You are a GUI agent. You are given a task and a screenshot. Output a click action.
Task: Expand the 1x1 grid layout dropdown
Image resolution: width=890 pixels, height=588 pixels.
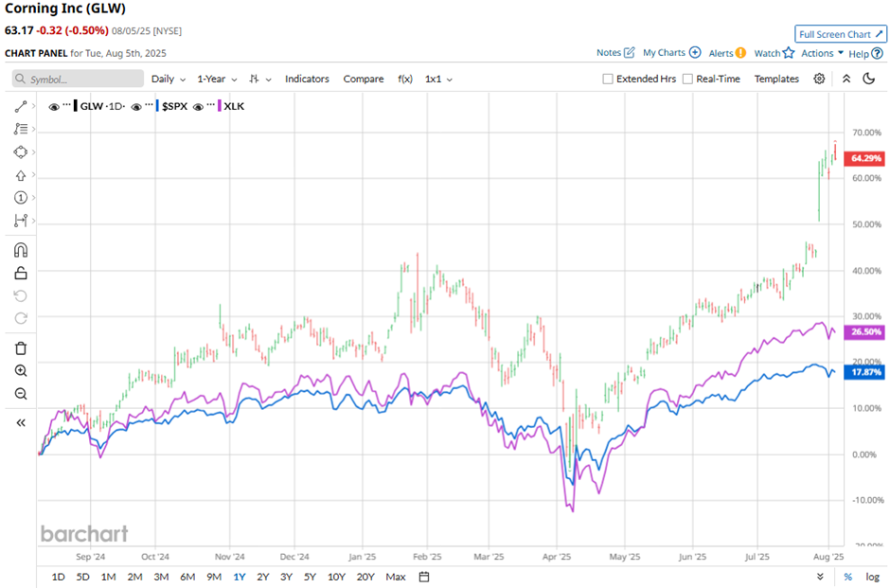[438, 79]
